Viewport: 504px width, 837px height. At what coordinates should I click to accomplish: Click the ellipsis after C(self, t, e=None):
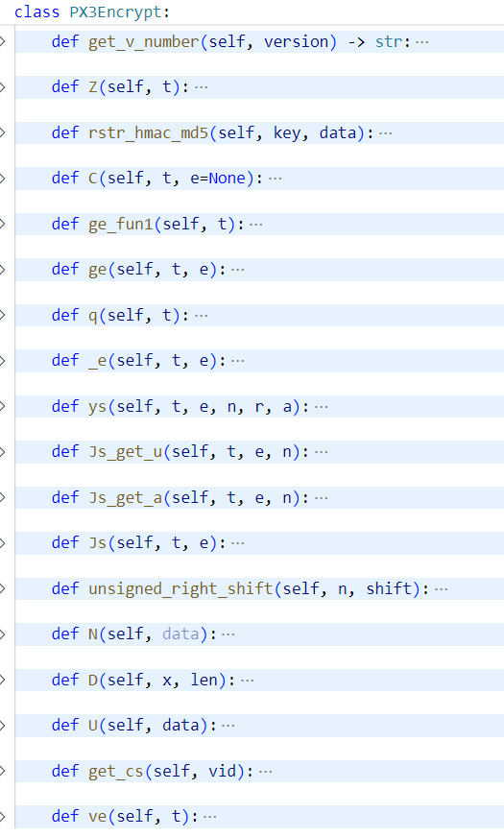pyautogui.click(x=275, y=179)
